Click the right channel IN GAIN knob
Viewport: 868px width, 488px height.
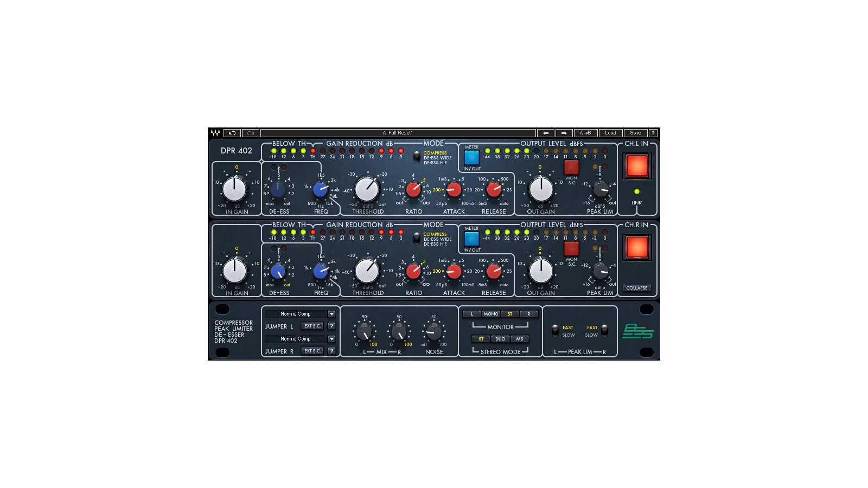click(x=235, y=271)
